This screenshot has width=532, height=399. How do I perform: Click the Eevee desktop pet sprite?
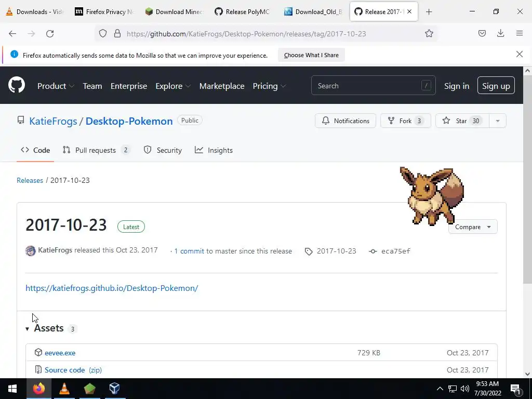click(432, 196)
